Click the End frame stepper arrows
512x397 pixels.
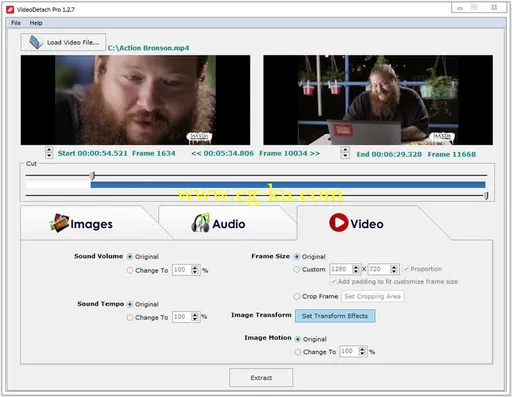pos(345,153)
